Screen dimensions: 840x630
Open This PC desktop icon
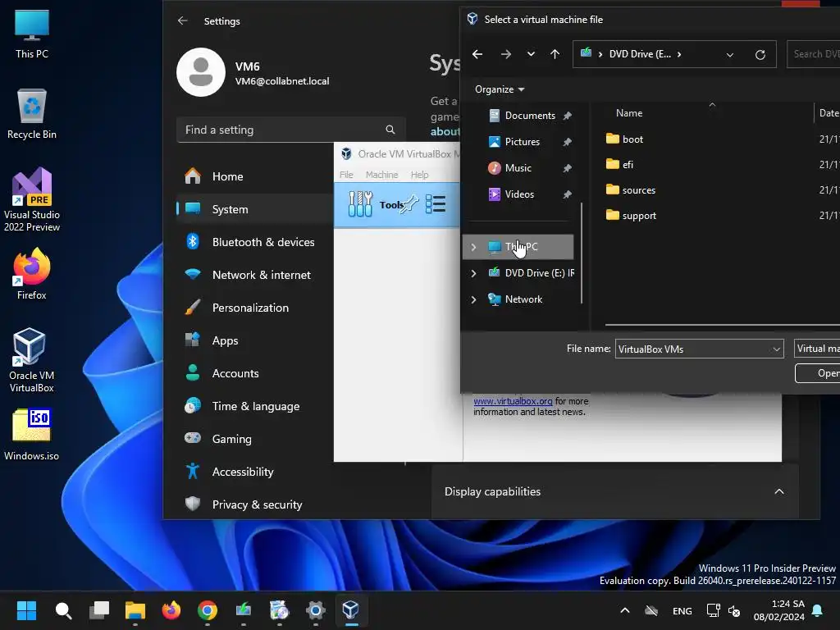click(32, 34)
